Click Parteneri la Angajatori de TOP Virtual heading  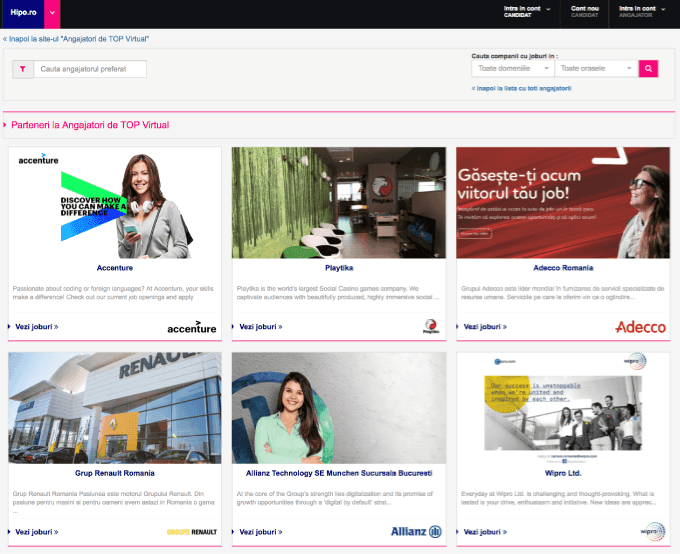pyautogui.click(x=90, y=125)
